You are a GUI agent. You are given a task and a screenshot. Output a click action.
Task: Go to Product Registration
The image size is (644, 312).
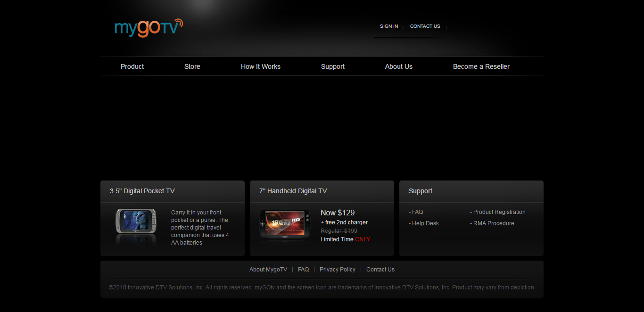pyautogui.click(x=499, y=212)
